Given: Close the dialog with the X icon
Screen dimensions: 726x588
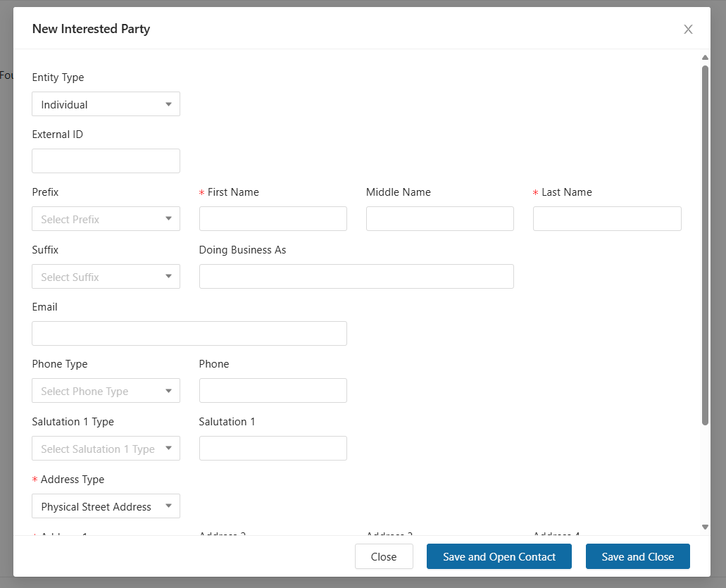Looking at the screenshot, I should point(688,29).
